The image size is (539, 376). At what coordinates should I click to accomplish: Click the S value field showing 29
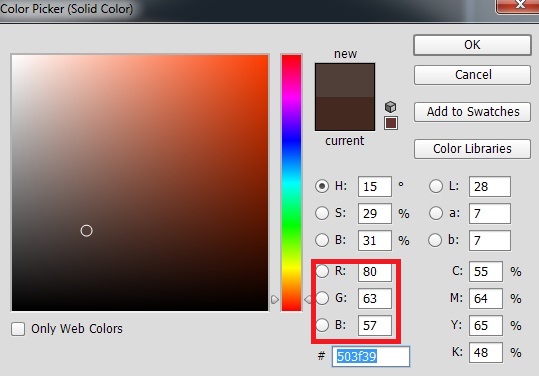coord(375,213)
